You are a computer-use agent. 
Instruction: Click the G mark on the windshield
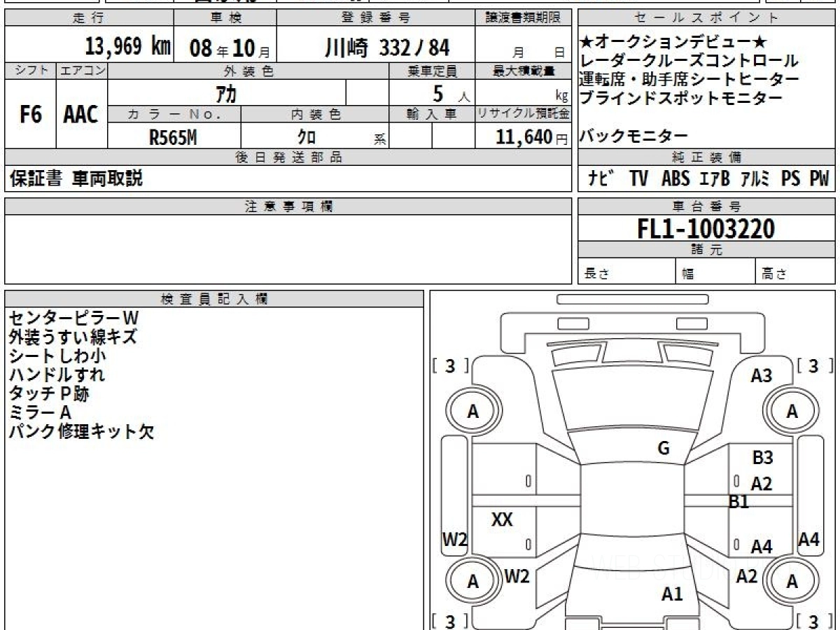tap(664, 449)
